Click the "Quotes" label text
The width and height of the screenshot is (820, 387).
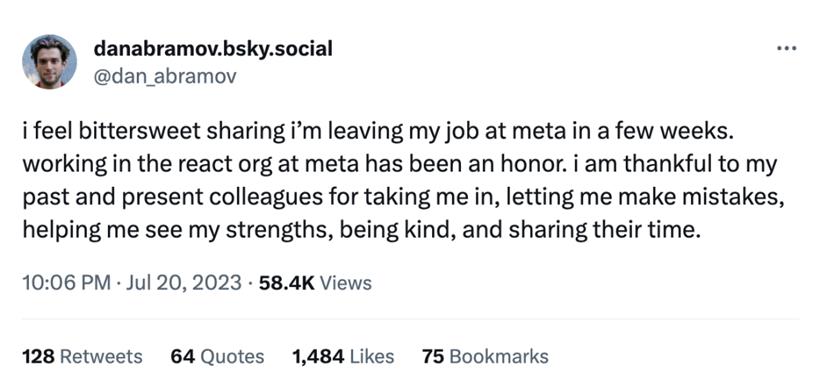[233, 357]
